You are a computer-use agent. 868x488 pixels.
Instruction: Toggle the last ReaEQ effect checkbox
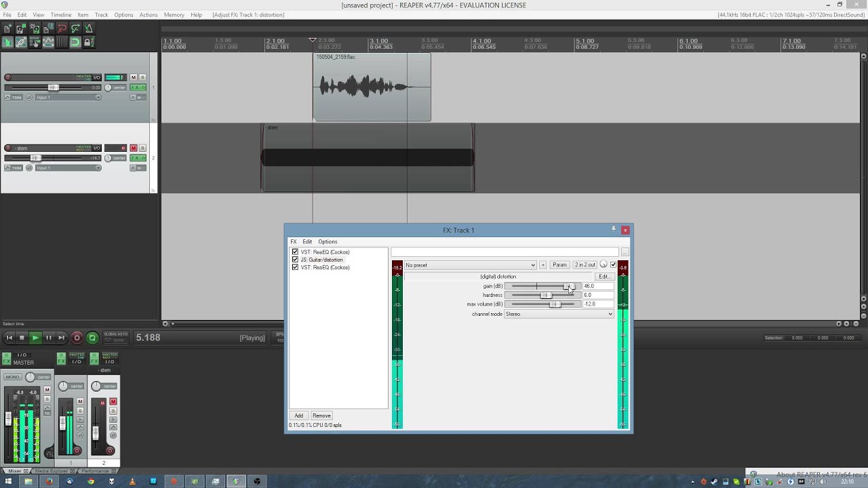(x=295, y=267)
